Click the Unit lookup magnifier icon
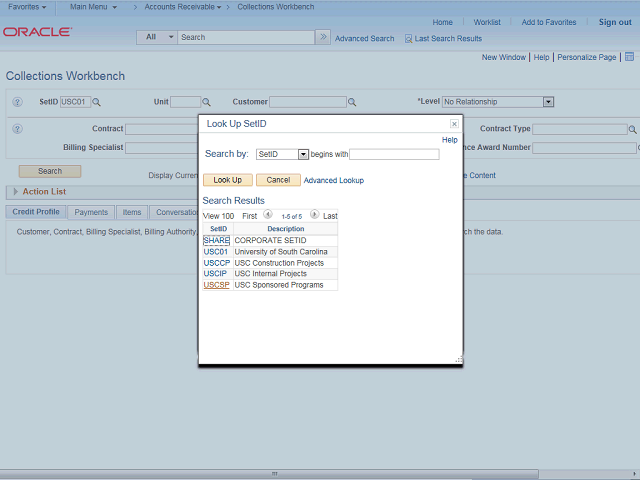640x480 pixels. click(207, 102)
